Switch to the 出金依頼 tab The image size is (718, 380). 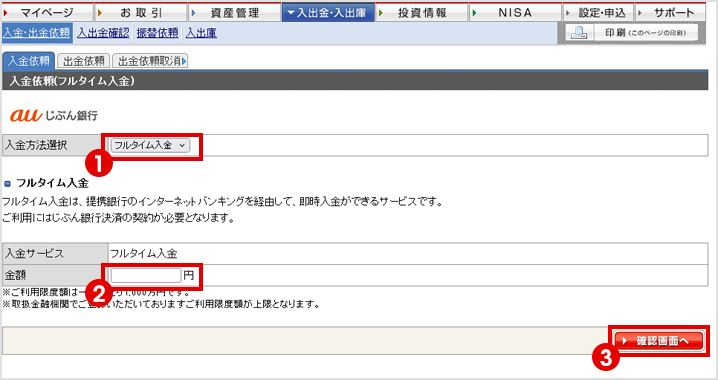point(84,61)
